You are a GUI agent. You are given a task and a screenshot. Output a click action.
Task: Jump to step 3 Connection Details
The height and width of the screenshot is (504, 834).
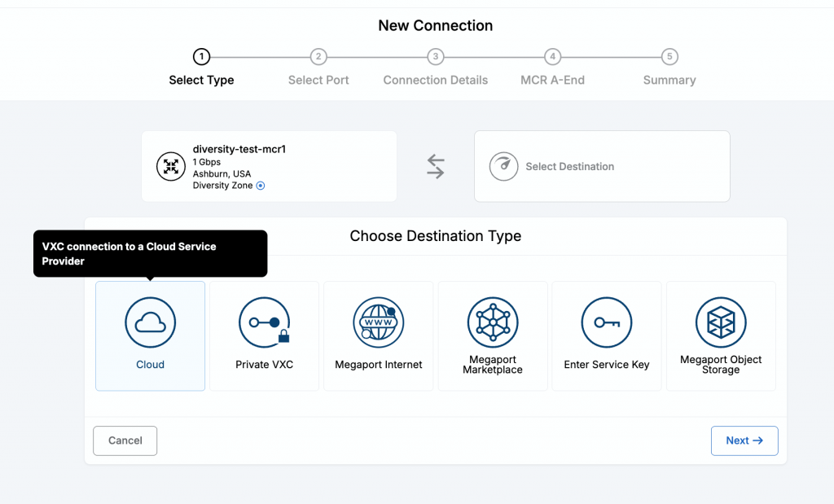click(x=436, y=56)
